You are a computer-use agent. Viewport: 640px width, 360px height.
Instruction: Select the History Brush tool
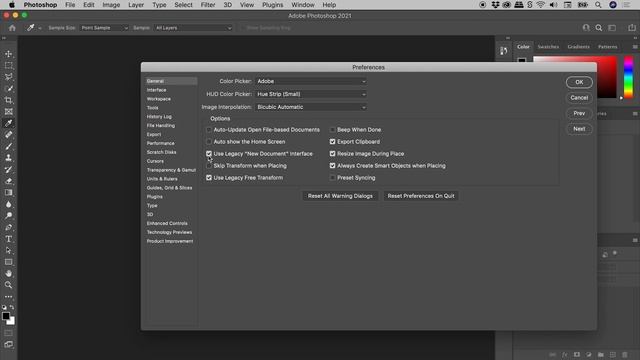tap(9, 169)
